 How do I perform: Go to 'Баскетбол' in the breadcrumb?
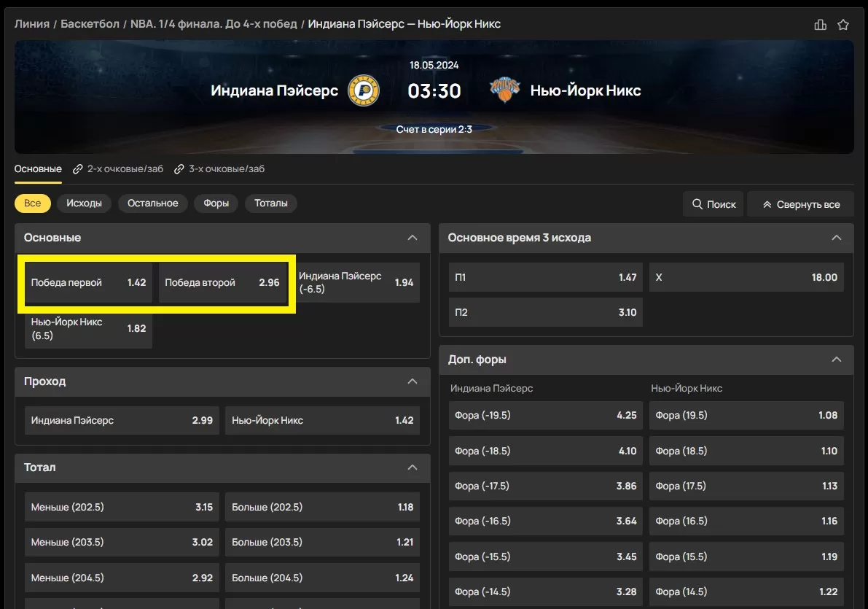tap(90, 24)
